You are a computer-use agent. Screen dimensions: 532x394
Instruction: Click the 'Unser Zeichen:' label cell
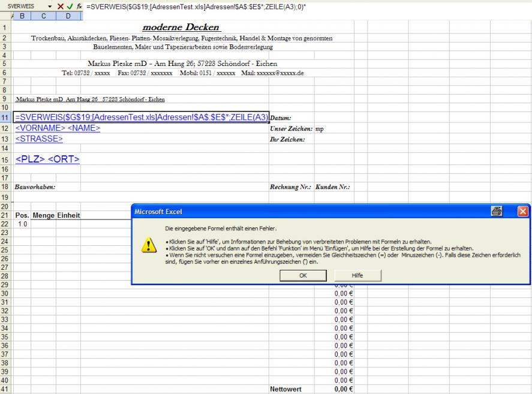coord(291,128)
